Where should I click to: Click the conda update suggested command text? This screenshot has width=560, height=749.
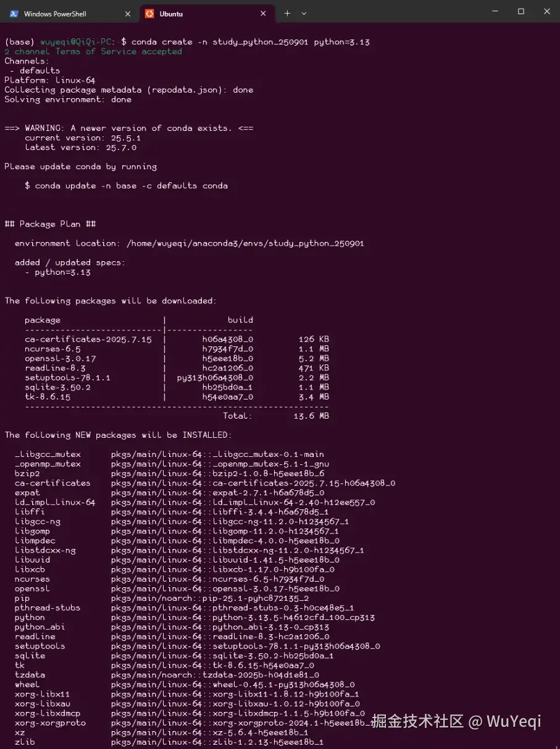tap(131, 186)
